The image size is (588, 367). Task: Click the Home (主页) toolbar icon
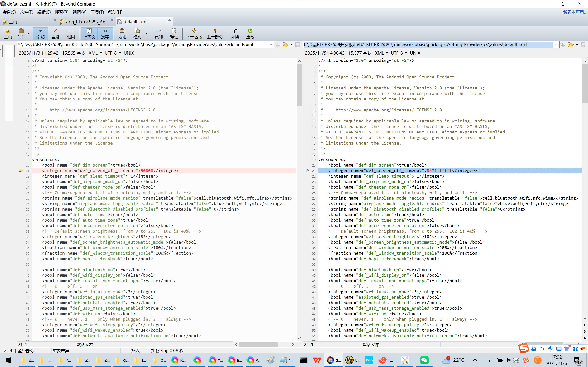pyautogui.click(x=8, y=33)
